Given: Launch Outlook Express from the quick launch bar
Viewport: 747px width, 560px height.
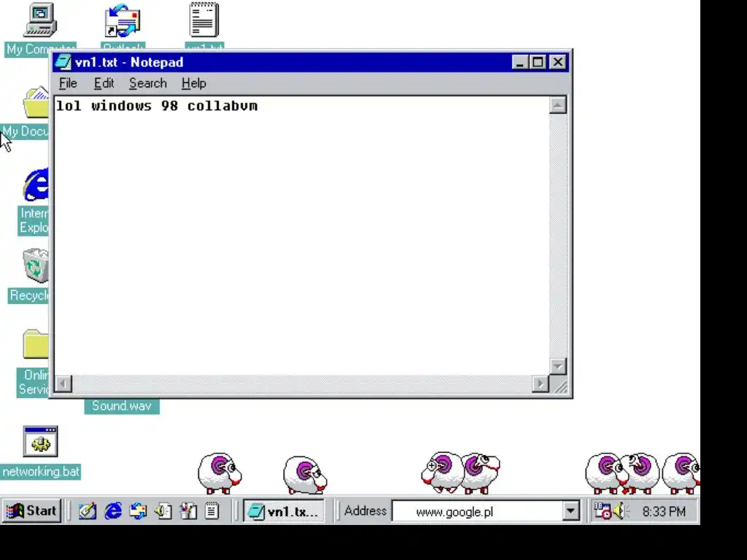Looking at the screenshot, I should pos(138,511).
